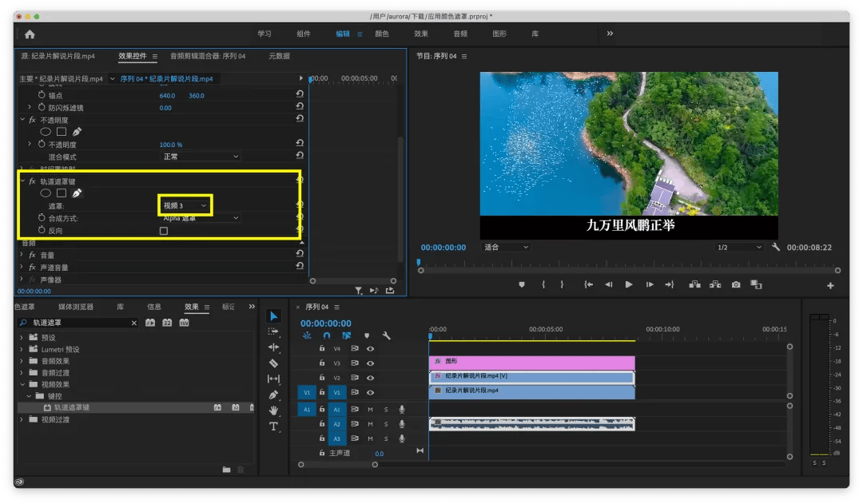
Task: Open the 音频剪辑混合器: 序列 04 tab
Action: point(208,56)
